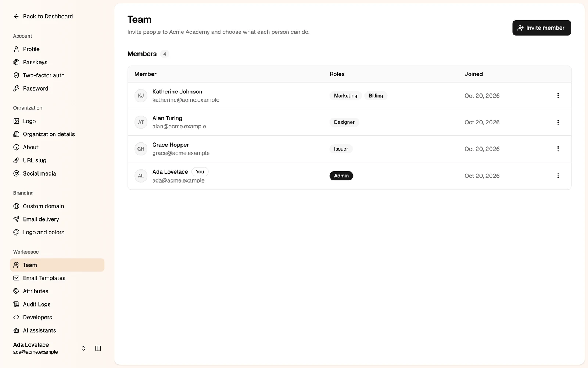
Task: Click the URL slug link icon
Action: pos(16,160)
